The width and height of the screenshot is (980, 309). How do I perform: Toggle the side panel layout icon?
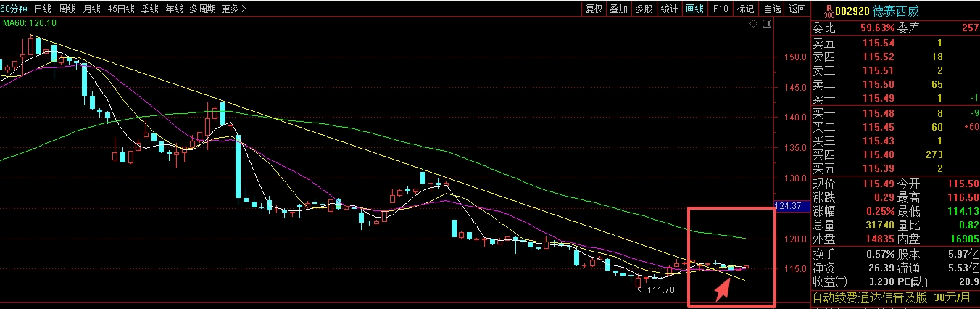coord(767,24)
